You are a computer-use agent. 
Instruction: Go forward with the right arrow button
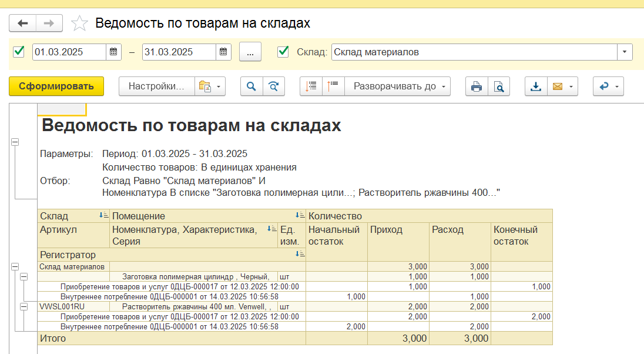[x=49, y=23]
